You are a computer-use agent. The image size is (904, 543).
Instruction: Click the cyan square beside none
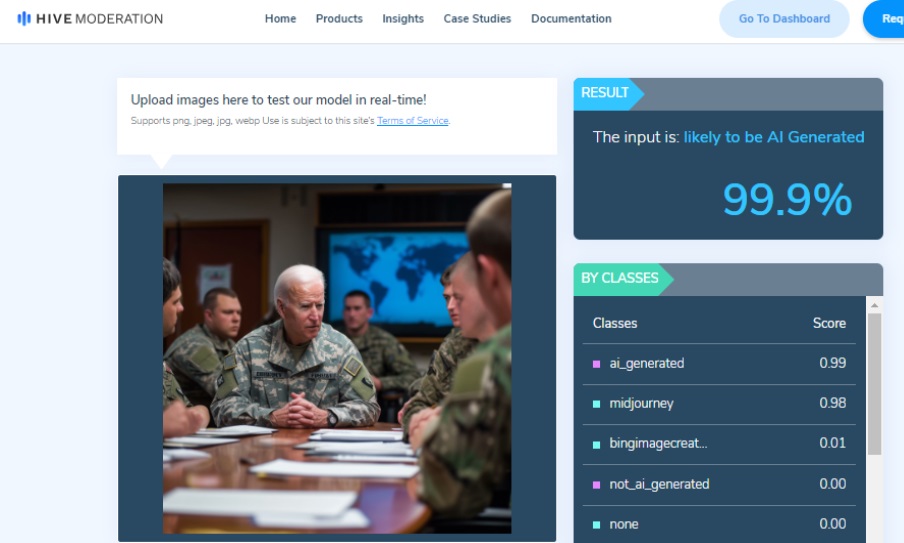(597, 525)
